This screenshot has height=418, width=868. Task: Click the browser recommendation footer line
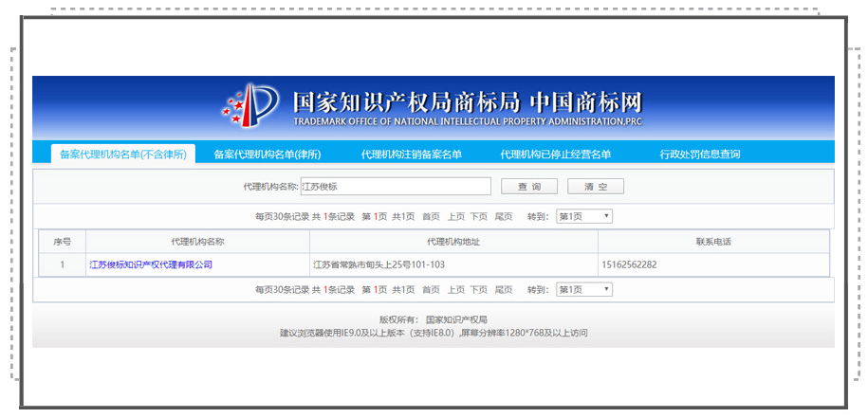434,333
